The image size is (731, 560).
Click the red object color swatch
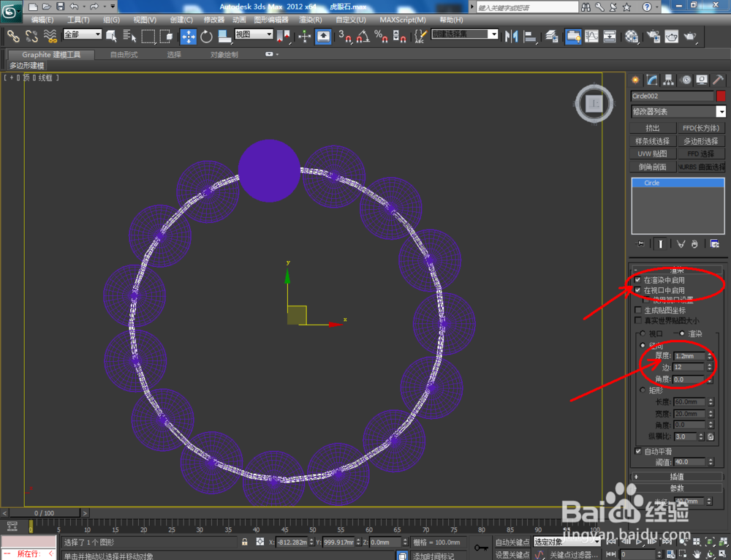[x=721, y=96]
